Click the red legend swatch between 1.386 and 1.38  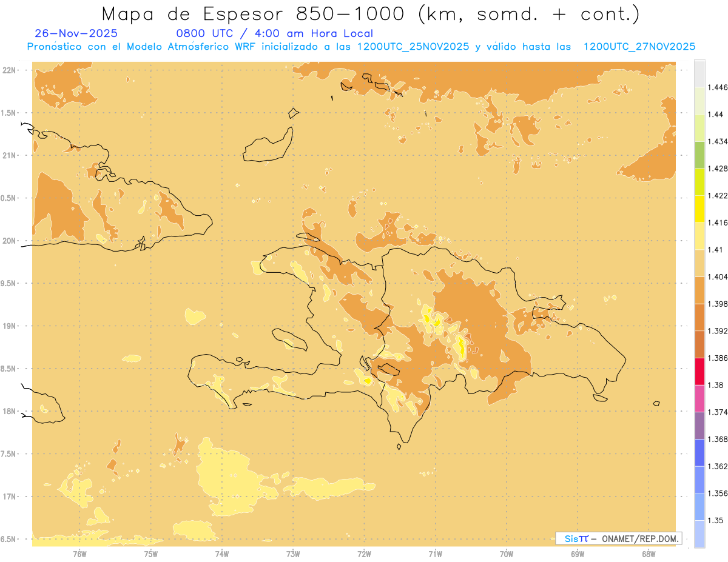click(699, 371)
